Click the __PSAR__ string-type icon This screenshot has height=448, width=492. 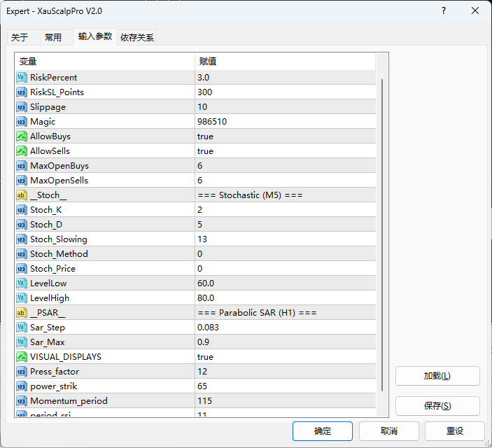click(x=22, y=313)
